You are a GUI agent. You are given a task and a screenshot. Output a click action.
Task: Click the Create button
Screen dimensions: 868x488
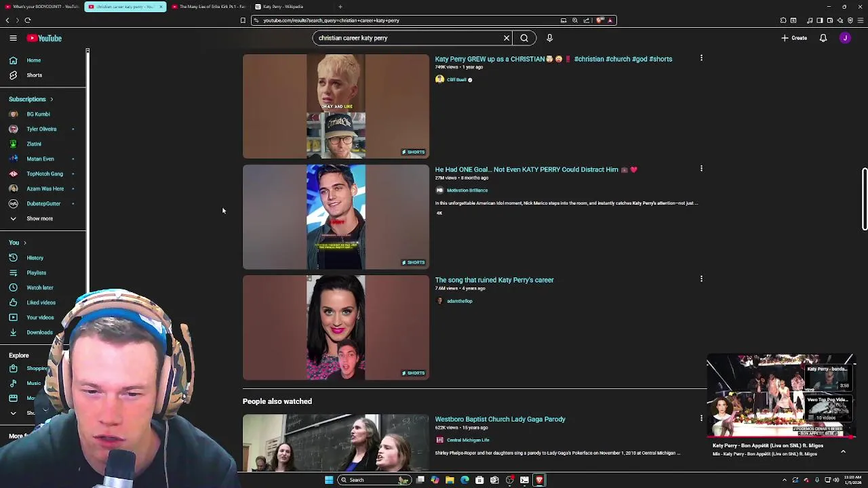pyautogui.click(x=794, y=38)
